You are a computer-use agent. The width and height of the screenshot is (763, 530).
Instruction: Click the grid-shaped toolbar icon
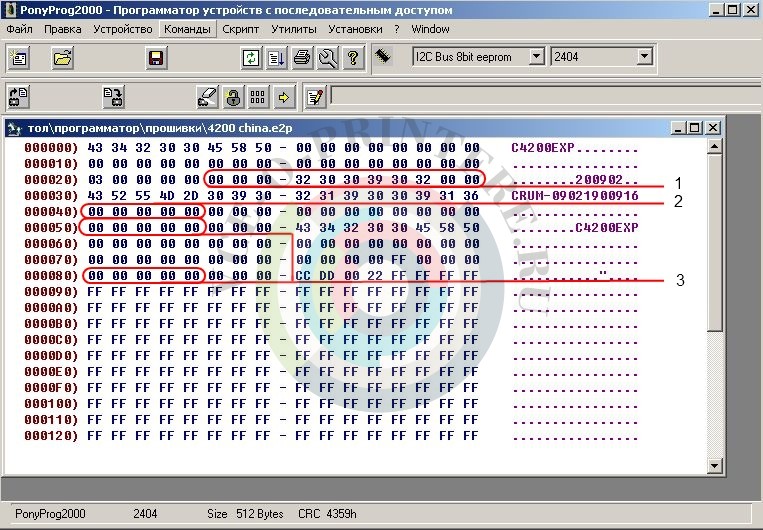(x=258, y=97)
